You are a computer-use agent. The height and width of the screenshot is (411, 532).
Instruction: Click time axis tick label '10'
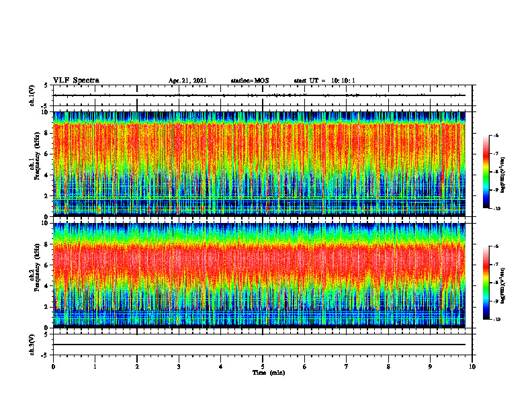pos(472,367)
